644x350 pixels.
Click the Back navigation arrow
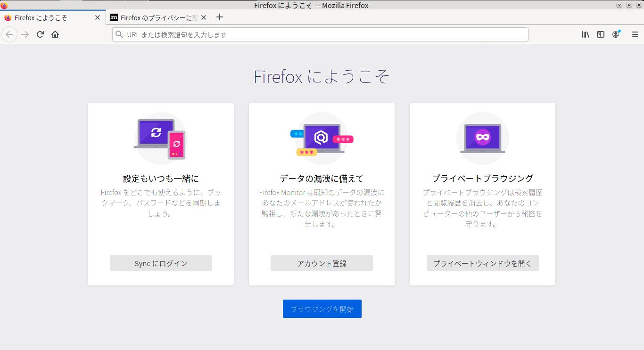click(x=9, y=34)
